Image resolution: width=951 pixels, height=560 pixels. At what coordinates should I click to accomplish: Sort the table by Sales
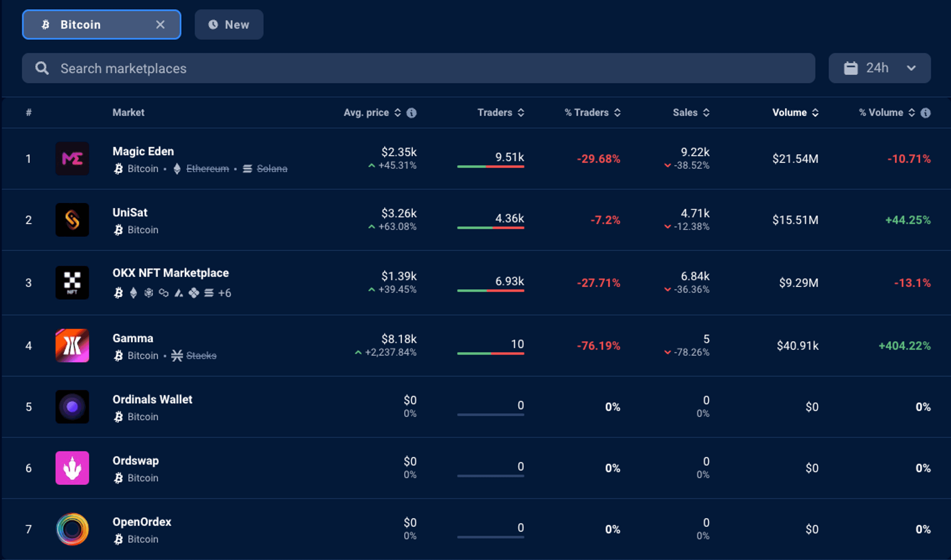691,113
